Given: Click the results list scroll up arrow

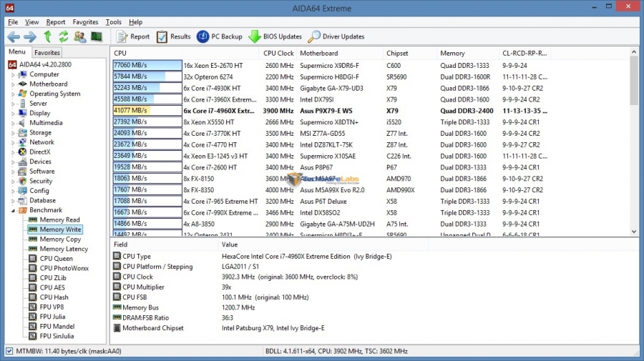Looking at the screenshot, I should (x=634, y=52).
